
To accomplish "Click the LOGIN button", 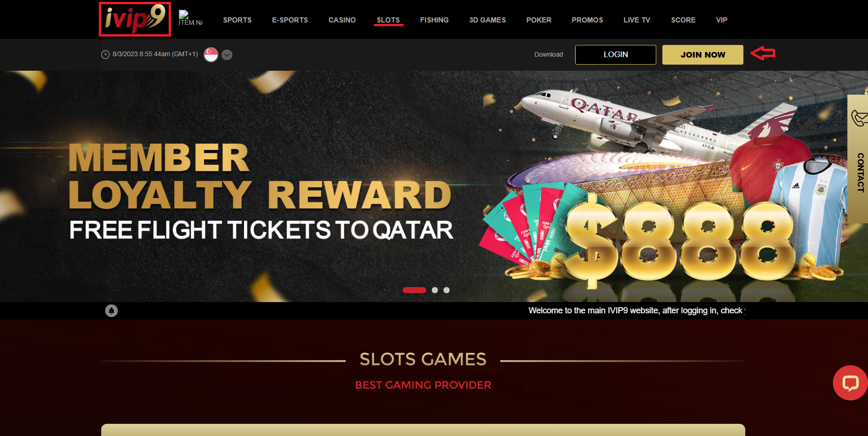I will click(616, 55).
